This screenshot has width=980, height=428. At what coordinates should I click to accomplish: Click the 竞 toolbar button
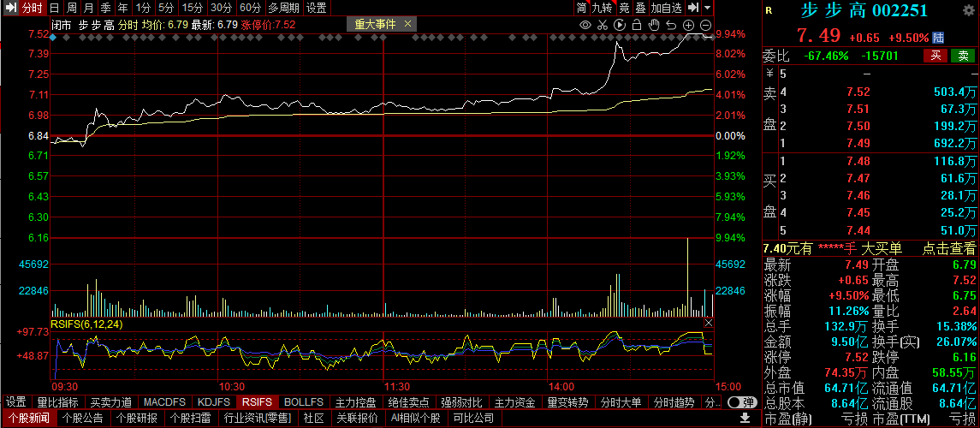point(624,8)
